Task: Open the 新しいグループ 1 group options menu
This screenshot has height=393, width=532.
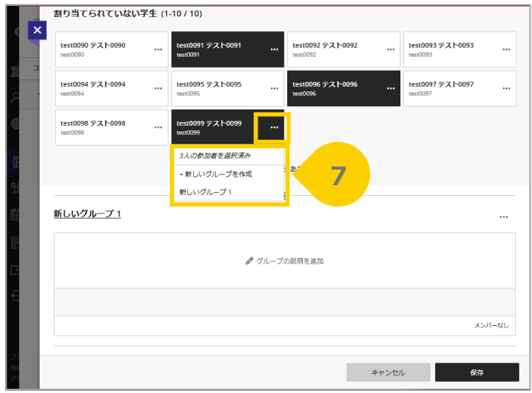Action: click(504, 217)
